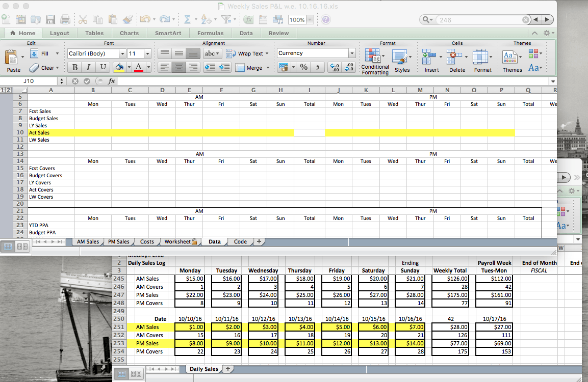
Task: Toggle Underline formatting
Action: click(x=103, y=67)
